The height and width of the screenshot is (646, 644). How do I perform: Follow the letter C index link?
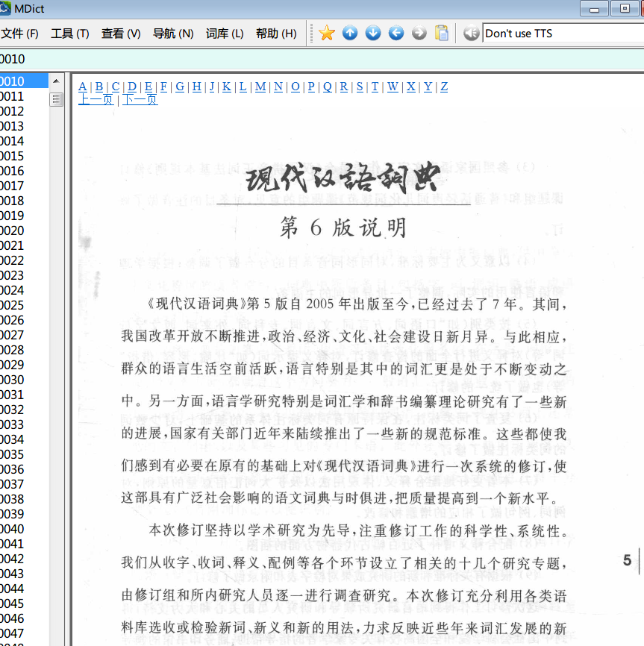coord(116,87)
